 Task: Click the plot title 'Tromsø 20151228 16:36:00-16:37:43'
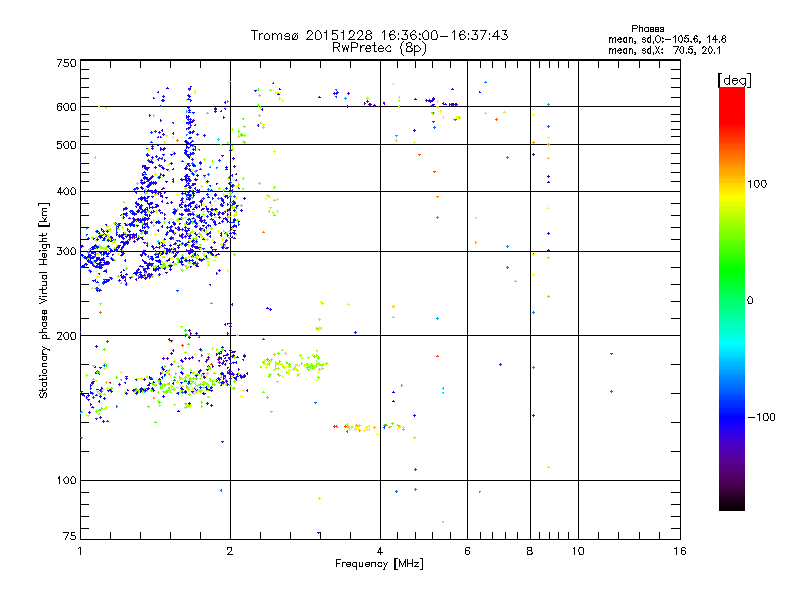[x=379, y=35]
